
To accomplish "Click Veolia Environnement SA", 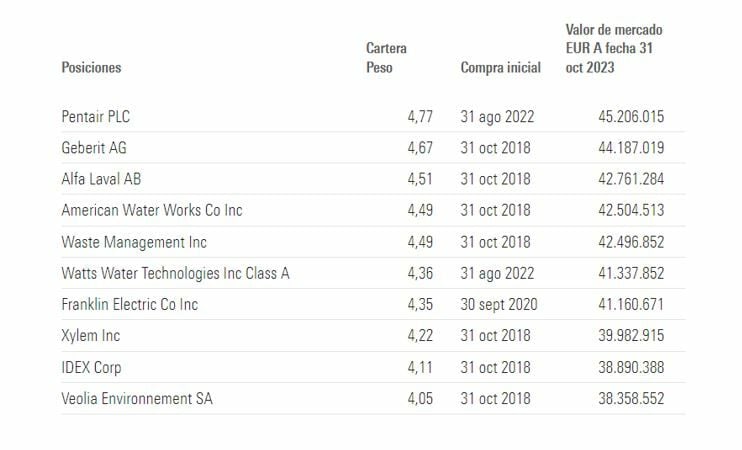I will point(137,399).
